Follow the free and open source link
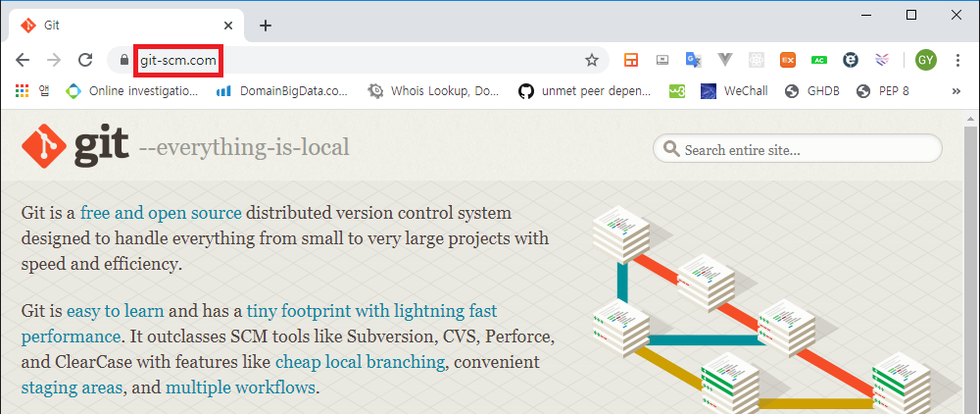Viewport: 980px width, 414px height. click(161, 213)
